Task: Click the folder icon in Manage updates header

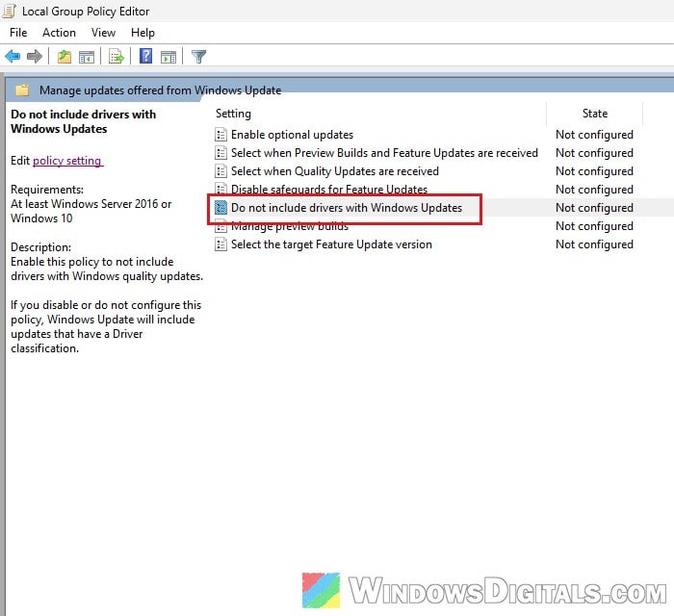Action: (22, 90)
